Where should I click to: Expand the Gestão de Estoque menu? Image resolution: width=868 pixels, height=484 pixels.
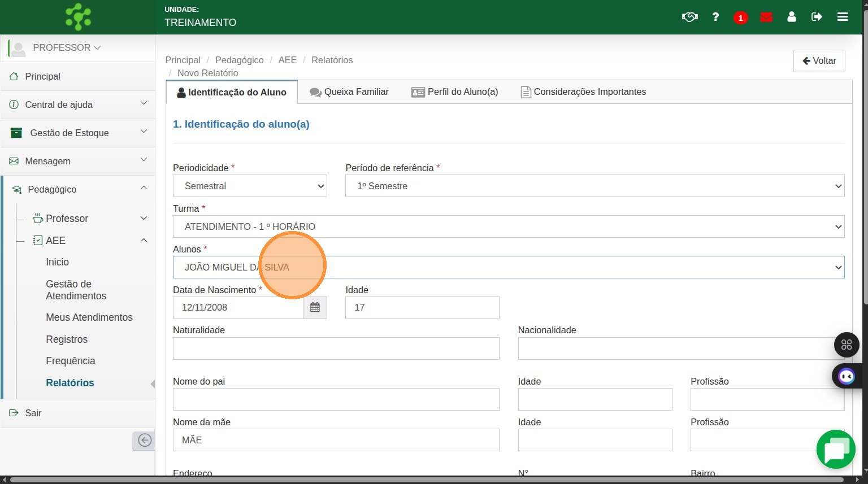tap(78, 133)
